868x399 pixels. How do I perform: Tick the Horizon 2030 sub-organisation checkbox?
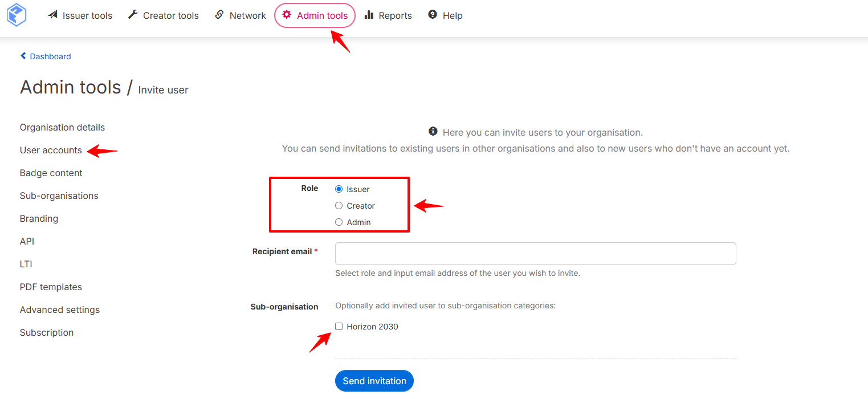[x=339, y=327]
